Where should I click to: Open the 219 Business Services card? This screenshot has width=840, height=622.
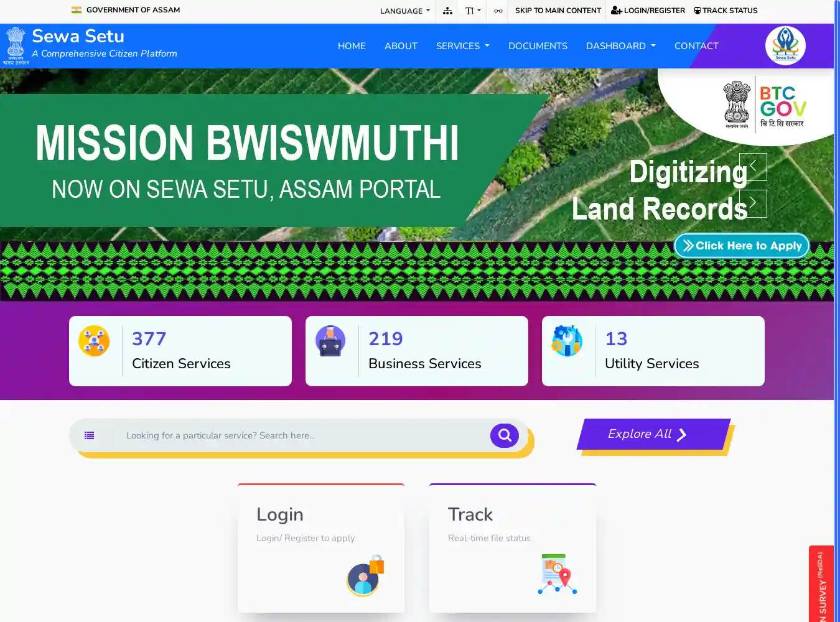[x=417, y=351]
